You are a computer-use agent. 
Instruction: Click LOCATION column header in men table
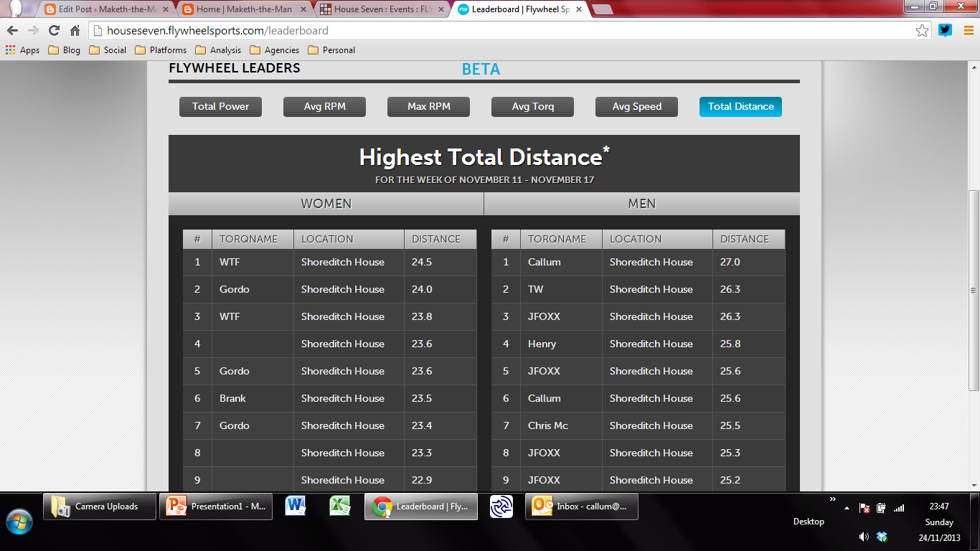click(657, 239)
